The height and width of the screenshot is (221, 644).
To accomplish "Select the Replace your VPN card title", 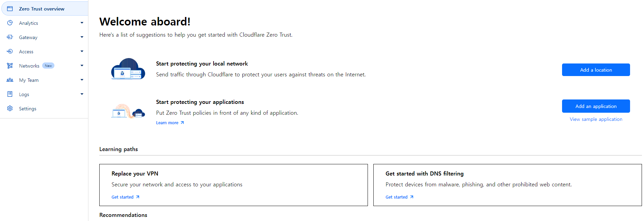I will click(135, 173).
